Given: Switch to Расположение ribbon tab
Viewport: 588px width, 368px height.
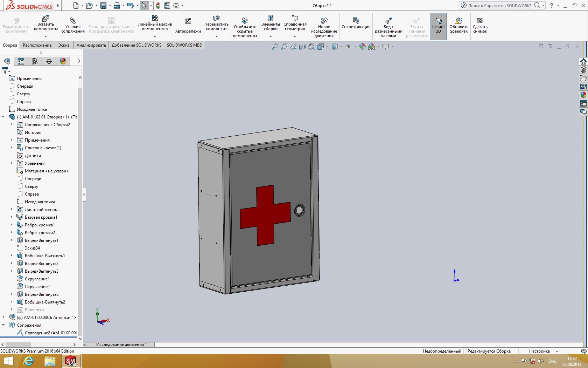Looking at the screenshot, I should point(37,45).
